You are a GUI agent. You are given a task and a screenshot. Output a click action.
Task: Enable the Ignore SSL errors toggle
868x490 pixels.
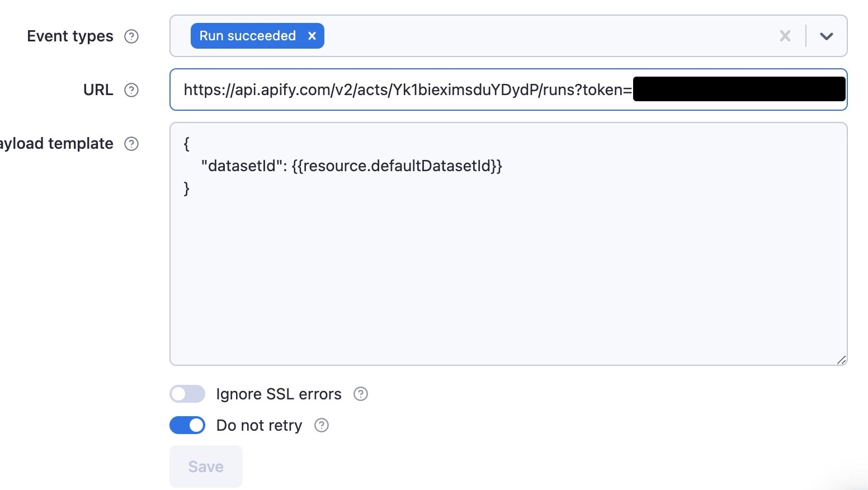187,394
